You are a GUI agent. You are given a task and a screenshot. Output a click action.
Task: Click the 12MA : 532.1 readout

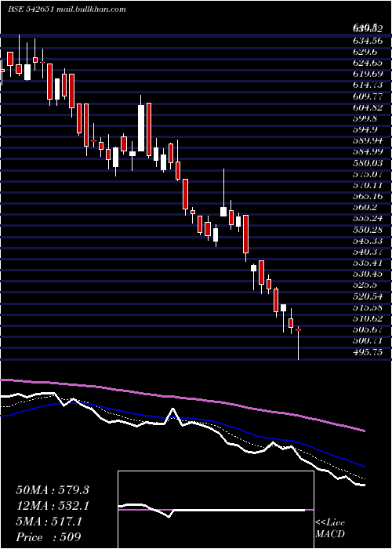click(53, 506)
